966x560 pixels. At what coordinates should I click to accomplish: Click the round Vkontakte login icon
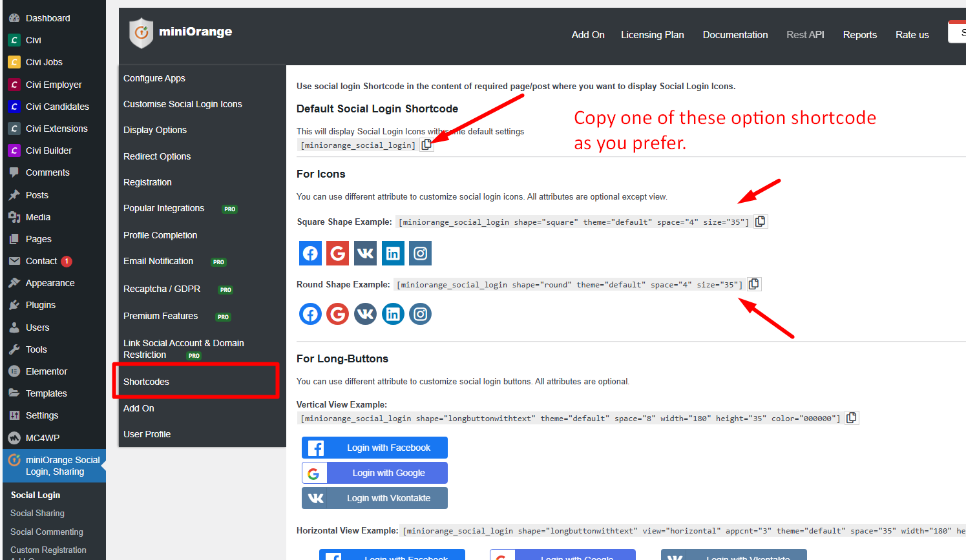[x=365, y=315]
